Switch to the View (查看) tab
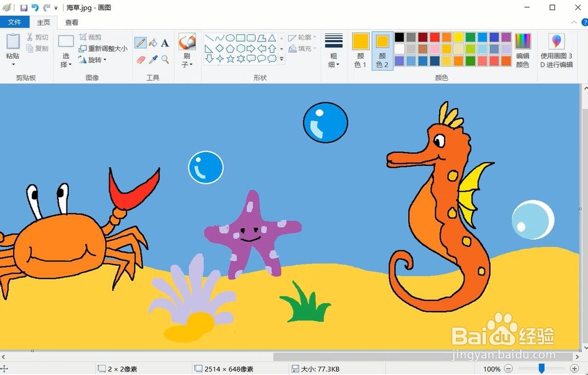The height and width of the screenshot is (375, 588). 72,22
